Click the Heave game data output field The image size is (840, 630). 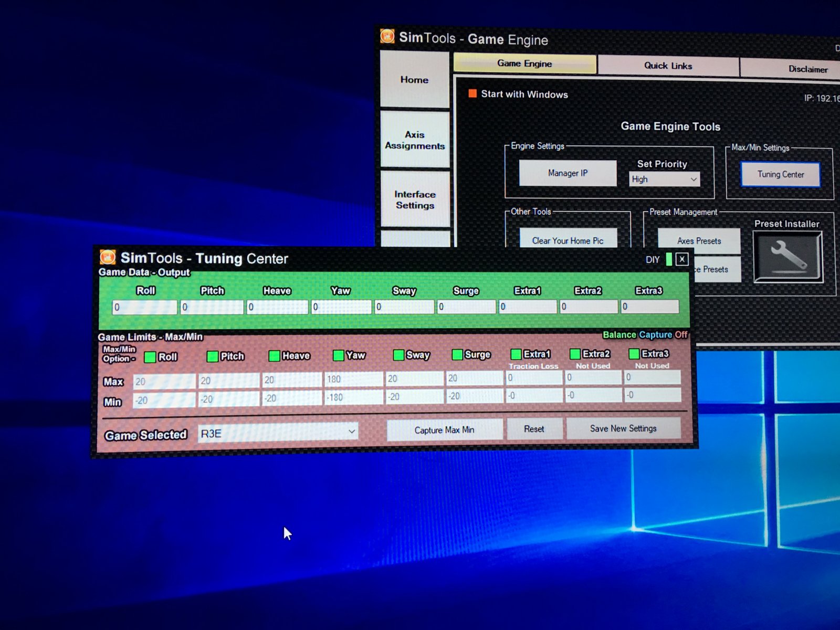pos(277,307)
